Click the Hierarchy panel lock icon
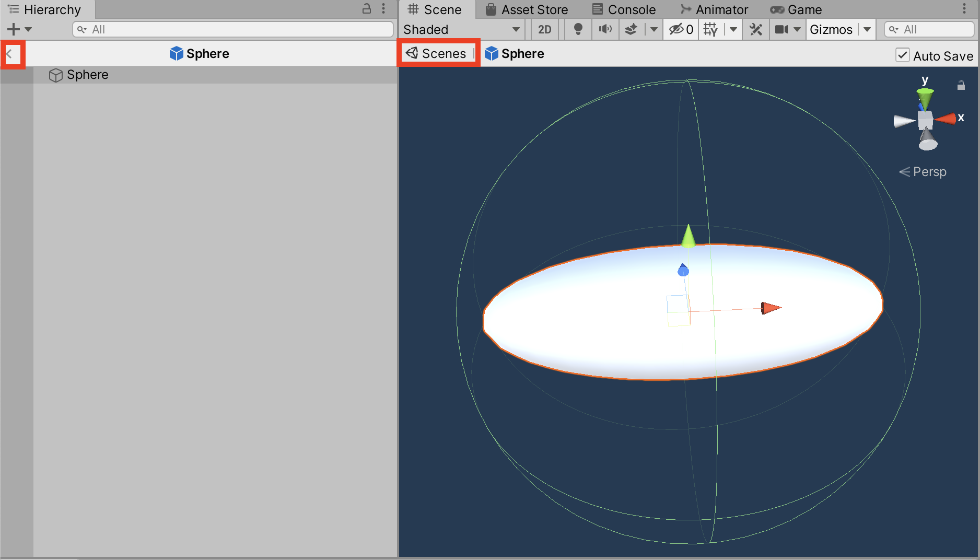This screenshot has height=560, width=980. [x=367, y=9]
